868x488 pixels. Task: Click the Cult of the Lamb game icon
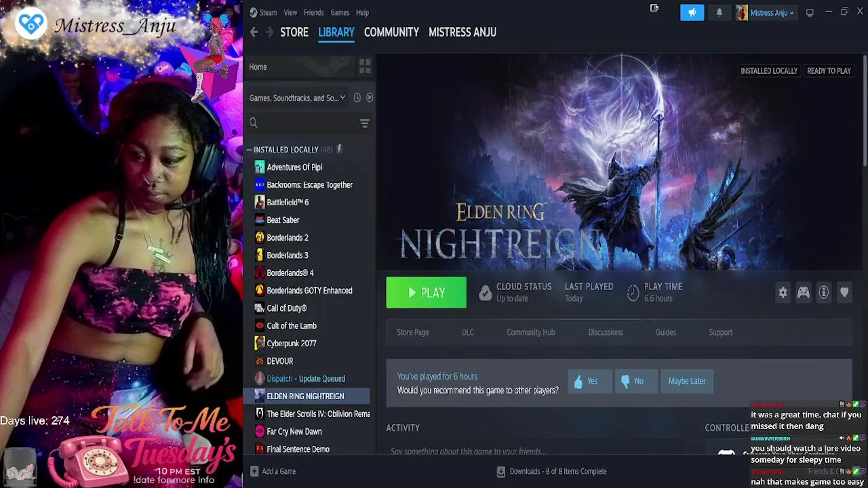point(260,325)
